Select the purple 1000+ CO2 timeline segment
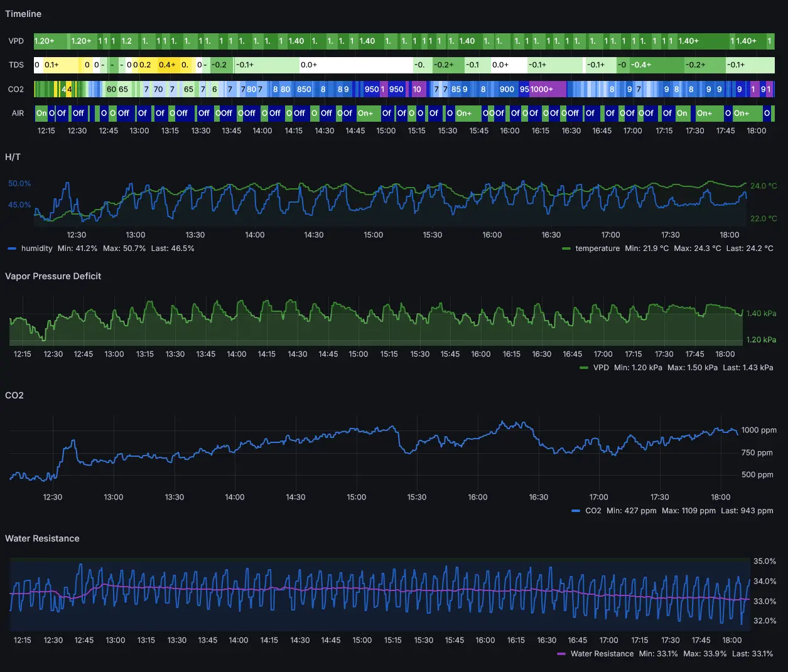The image size is (788, 672). click(548, 89)
